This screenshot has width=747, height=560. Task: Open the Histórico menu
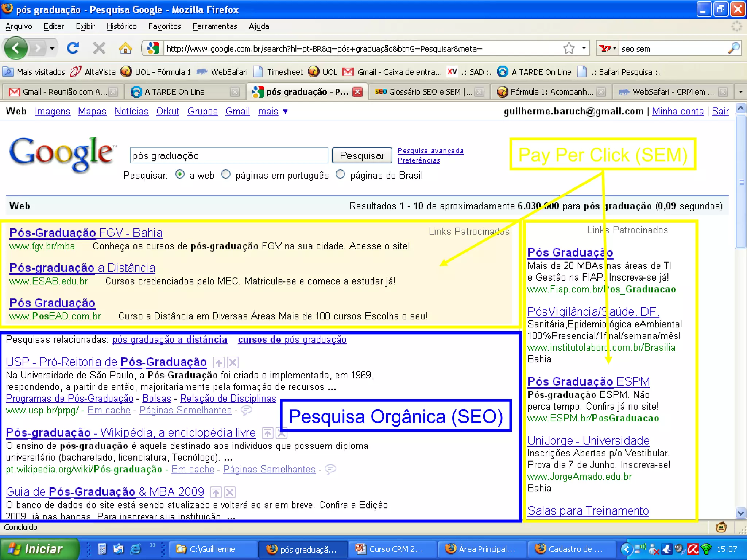[x=121, y=26]
